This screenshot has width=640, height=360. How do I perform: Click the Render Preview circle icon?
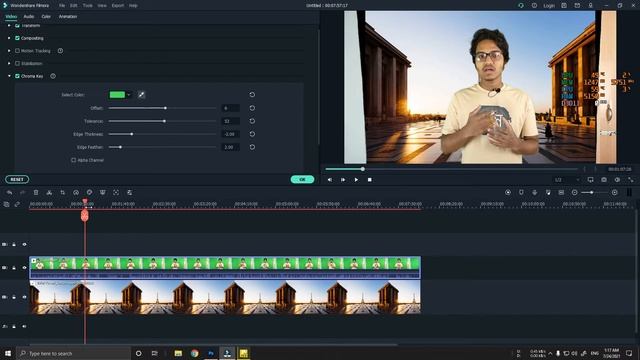[508, 192]
